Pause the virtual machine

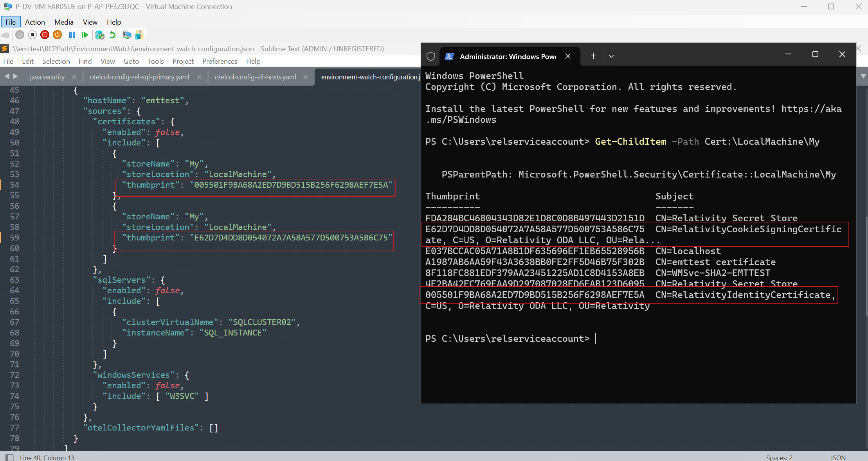72,35
